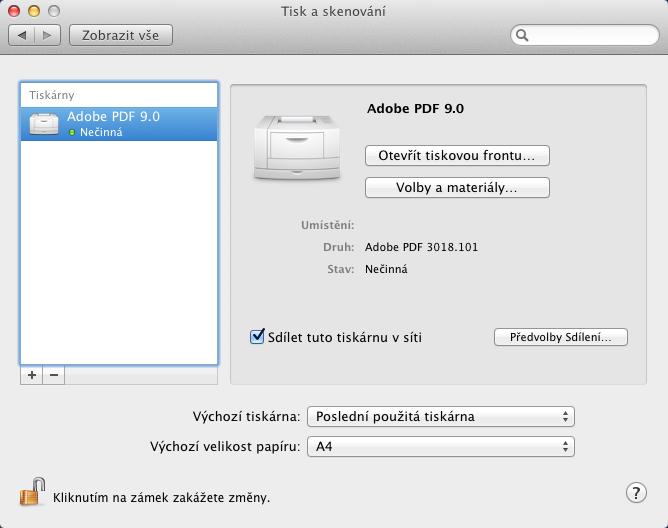Select Adobe PDF 9.0 in printer list

pos(119,124)
